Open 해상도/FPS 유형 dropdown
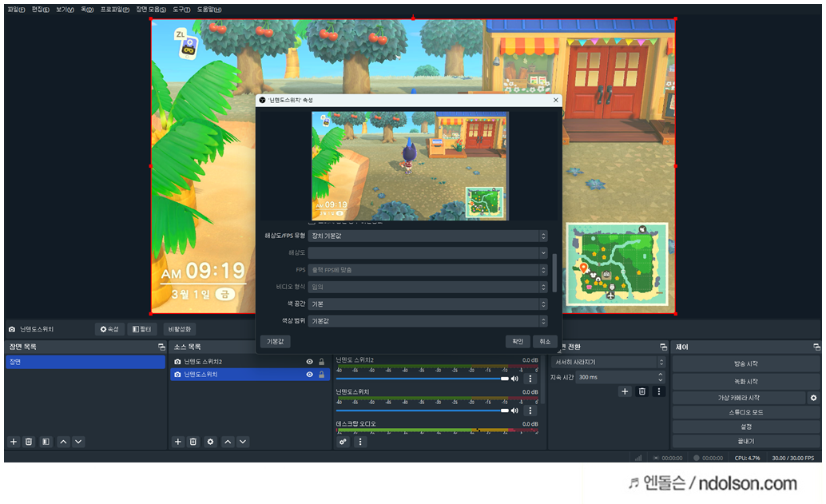This screenshot has height=504, width=826. (x=427, y=236)
